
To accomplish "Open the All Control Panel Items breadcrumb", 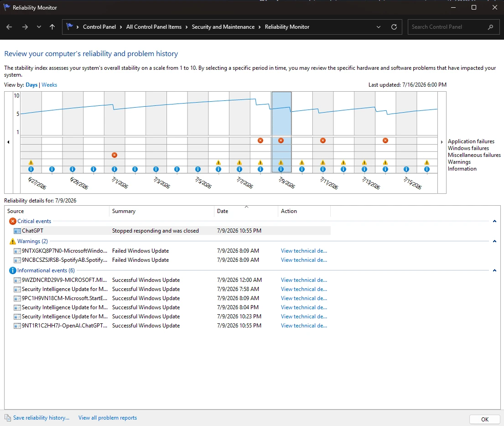I will pyautogui.click(x=154, y=27).
